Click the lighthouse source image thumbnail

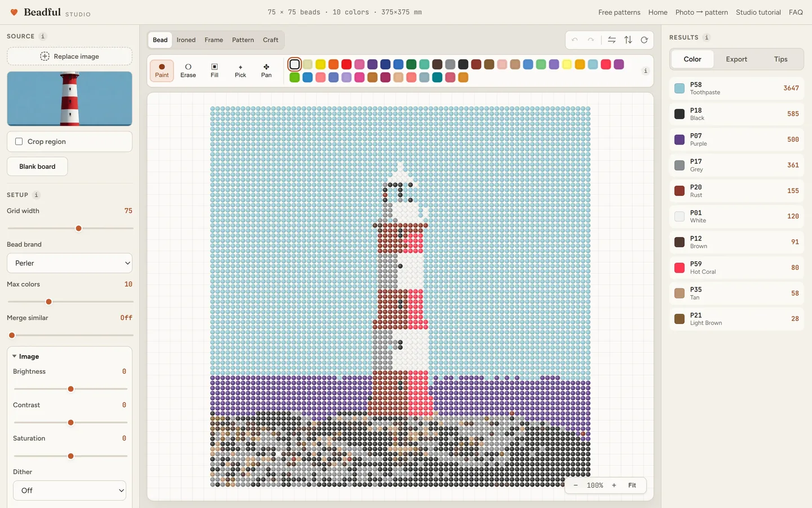pyautogui.click(x=69, y=99)
